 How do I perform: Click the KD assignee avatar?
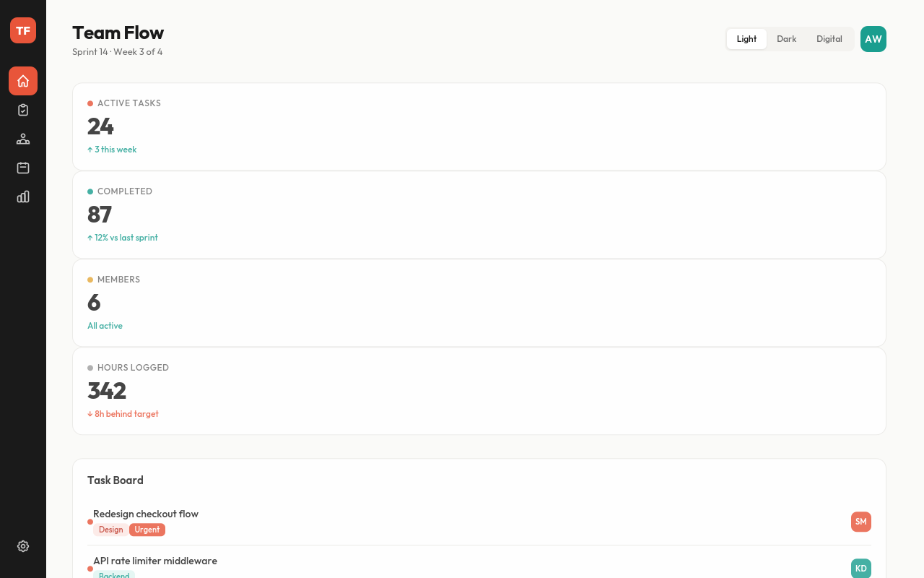tap(860, 568)
